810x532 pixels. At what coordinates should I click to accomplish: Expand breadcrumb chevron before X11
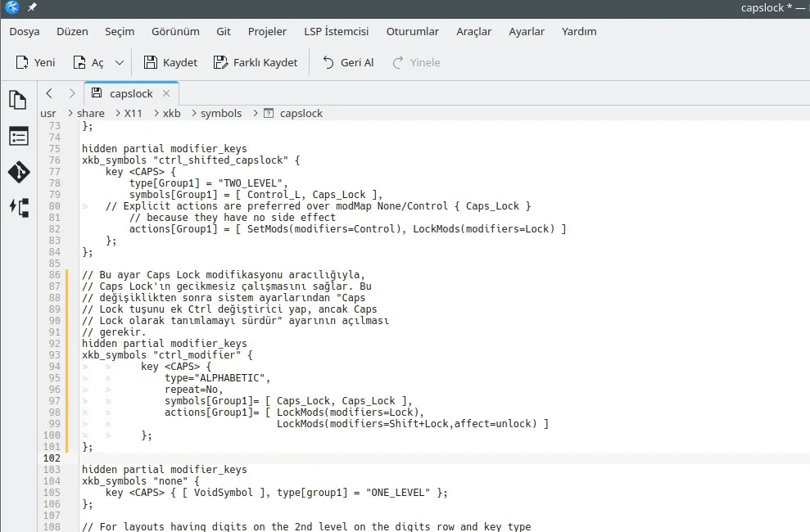click(118, 113)
